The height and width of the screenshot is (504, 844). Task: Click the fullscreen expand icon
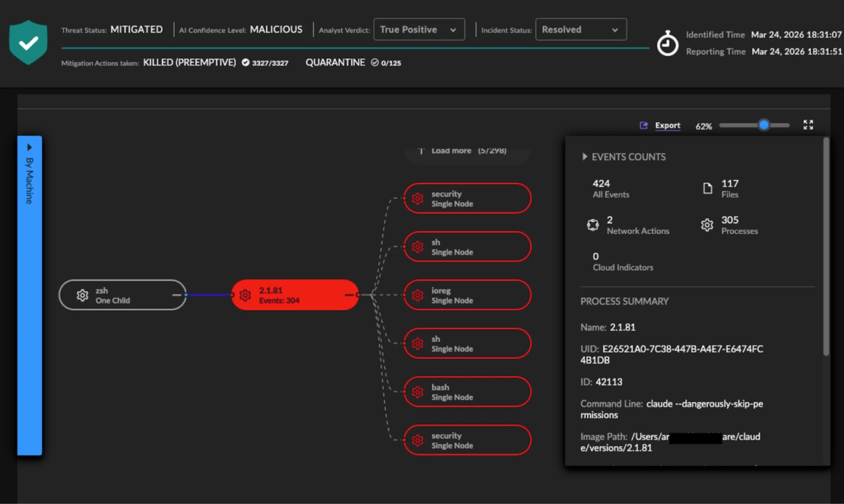coord(808,125)
